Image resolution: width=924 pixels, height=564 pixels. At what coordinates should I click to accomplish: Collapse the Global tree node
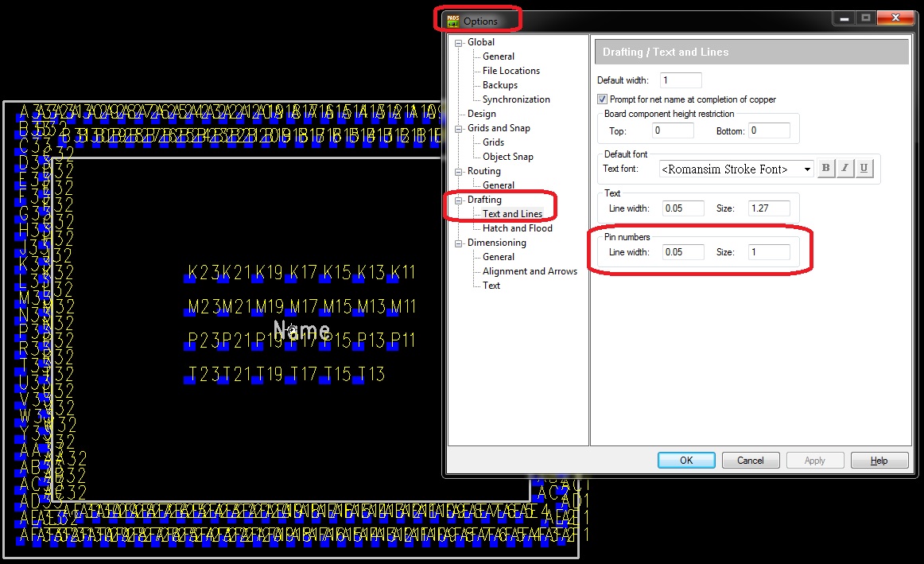click(x=458, y=42)
